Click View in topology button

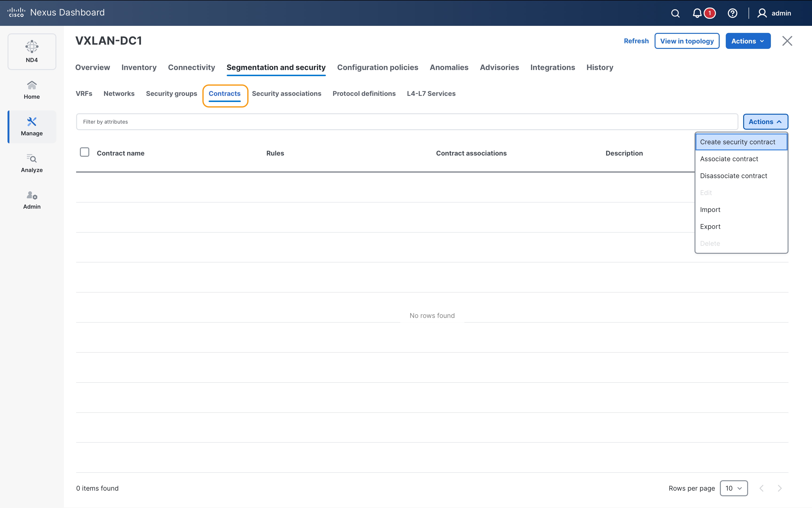point(687,41)
